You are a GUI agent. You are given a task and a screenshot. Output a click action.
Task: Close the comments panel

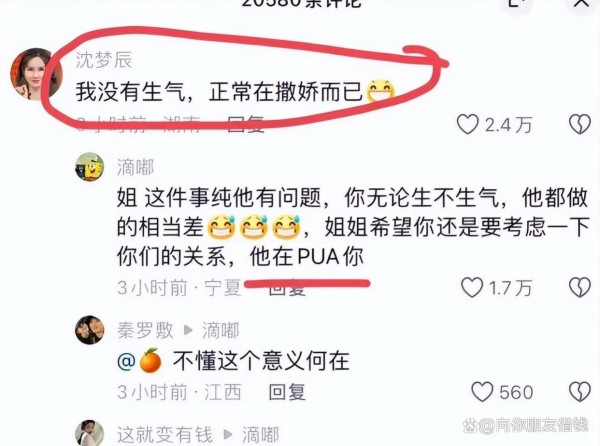pos(581,3)
